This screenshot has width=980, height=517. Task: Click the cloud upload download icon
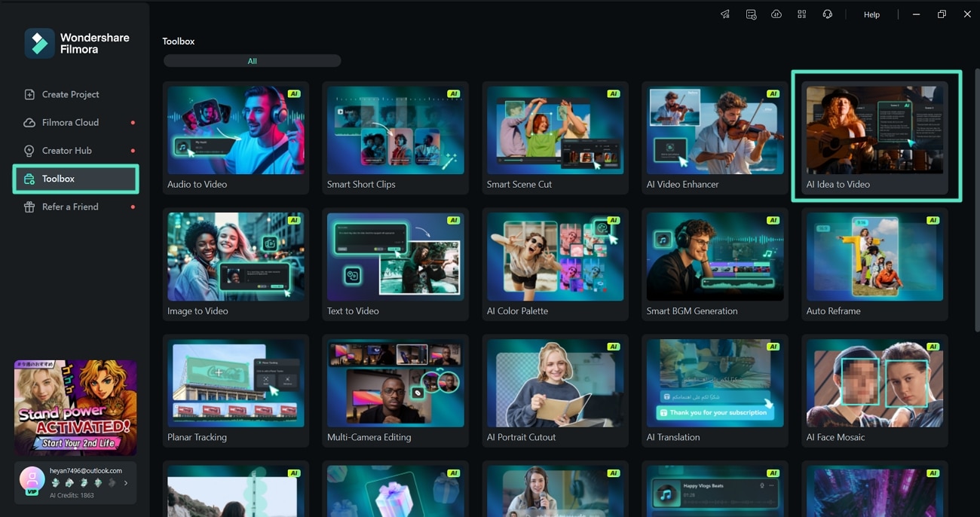point(776,14)
